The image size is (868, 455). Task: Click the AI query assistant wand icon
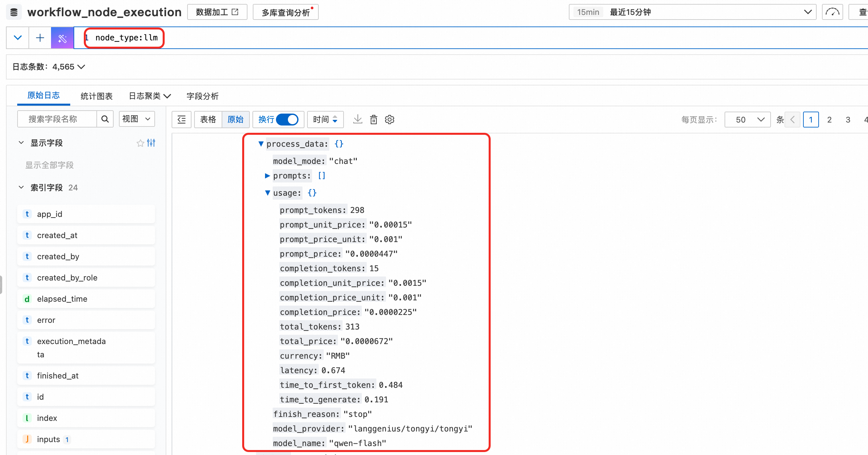click(62, 38)
